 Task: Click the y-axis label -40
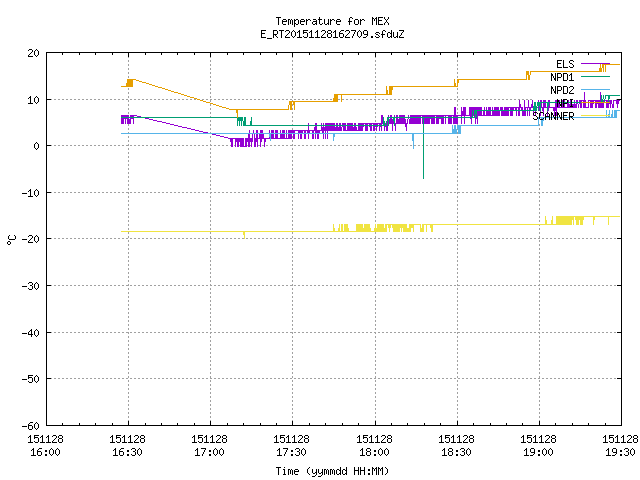pos(31,333)
